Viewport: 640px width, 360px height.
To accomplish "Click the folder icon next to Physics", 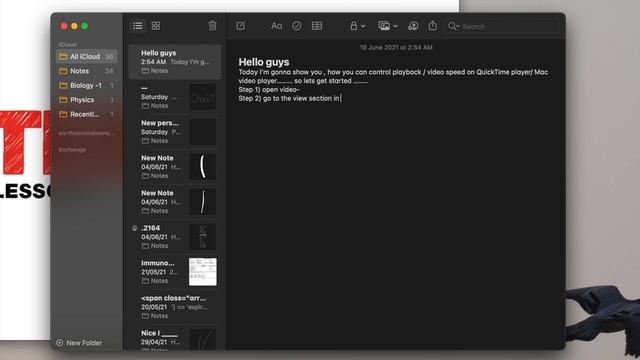I will pyautogui.click(x=63, y=100).
